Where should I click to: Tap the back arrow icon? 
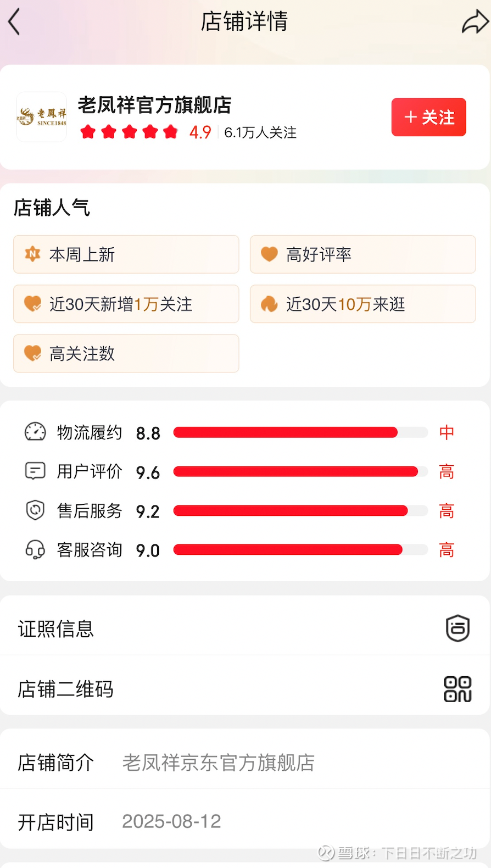point(15,22)
